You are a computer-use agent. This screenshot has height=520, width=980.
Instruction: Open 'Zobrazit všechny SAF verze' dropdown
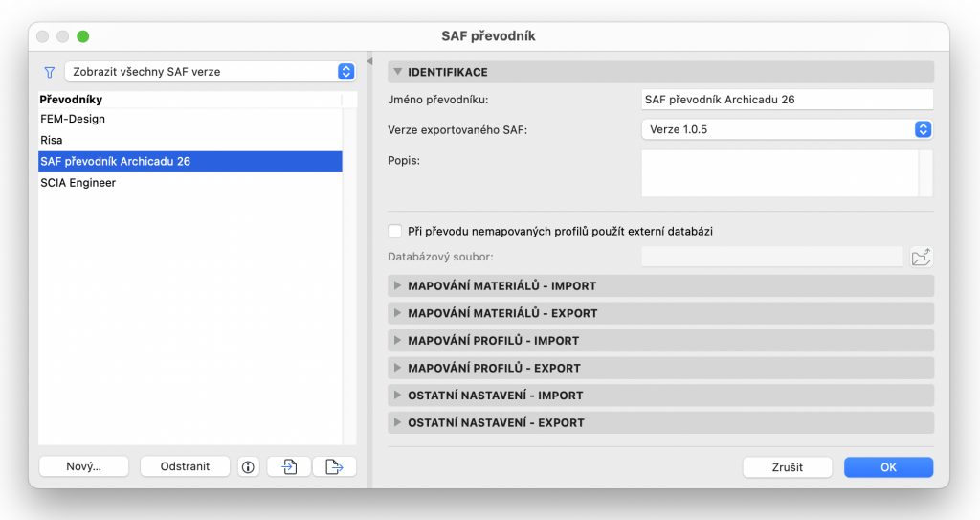(x=211, y=71)
